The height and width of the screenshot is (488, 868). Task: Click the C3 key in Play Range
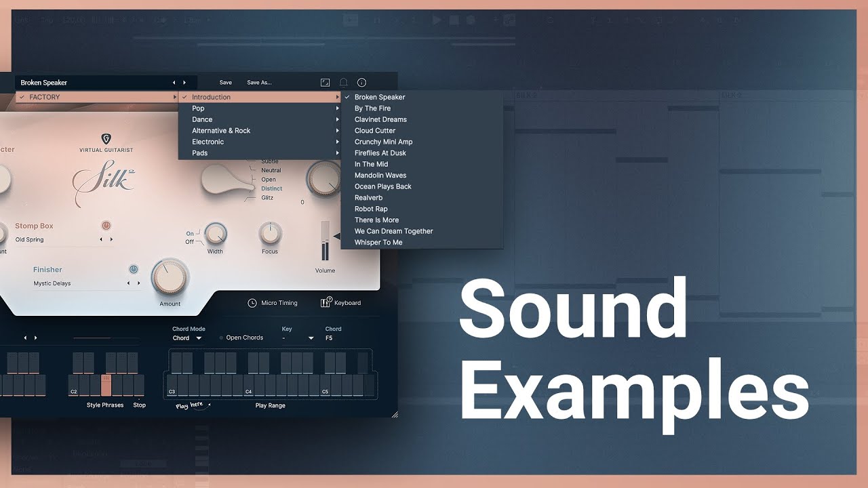coord(172,386)
